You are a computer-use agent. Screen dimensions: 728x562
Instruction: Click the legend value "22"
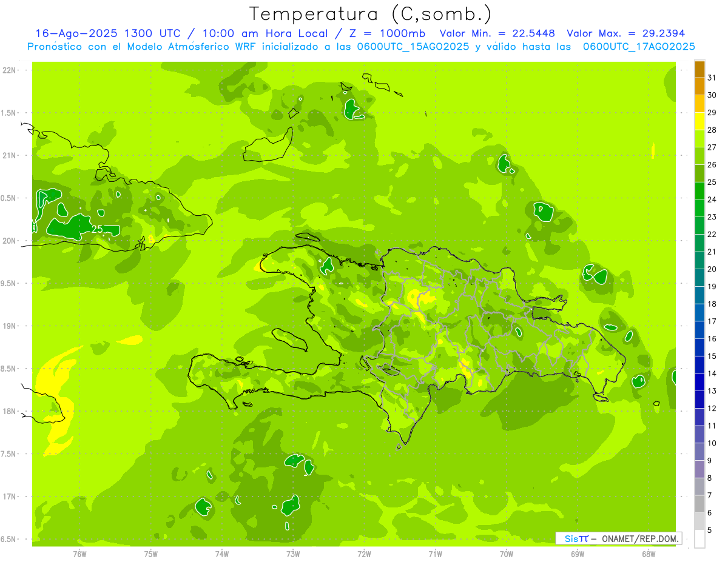(712, 234)
